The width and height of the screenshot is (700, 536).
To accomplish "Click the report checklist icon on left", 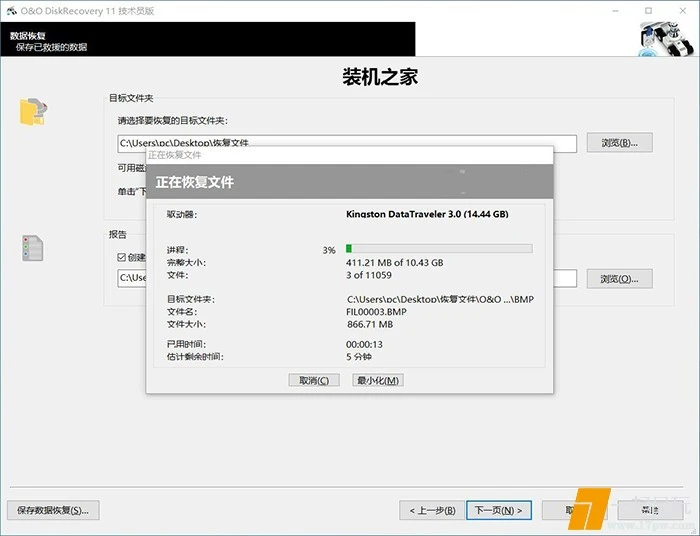I will tap(33, 248).
